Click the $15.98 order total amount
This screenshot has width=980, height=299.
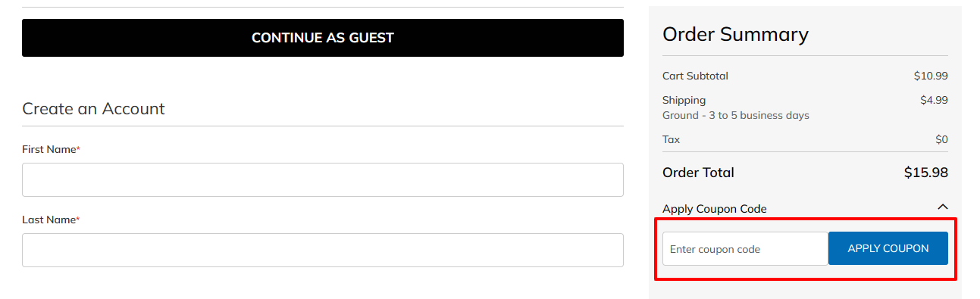coord(926,173)
